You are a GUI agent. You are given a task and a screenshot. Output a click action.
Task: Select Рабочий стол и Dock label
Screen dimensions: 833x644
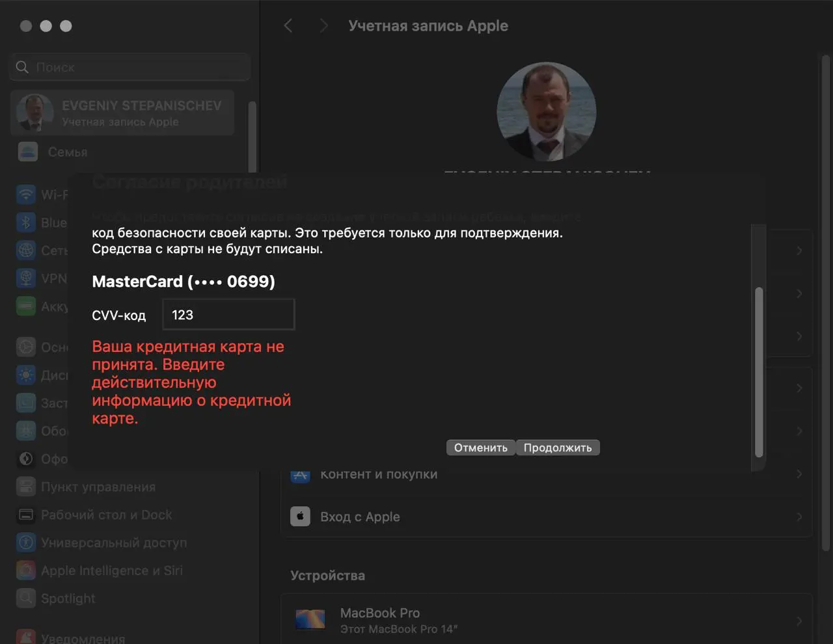[107, 515]
